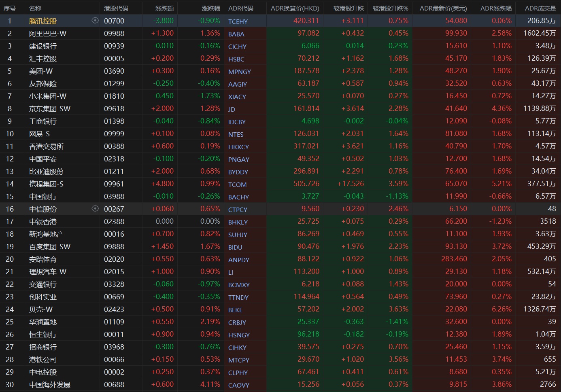Click the circle icon beside 中信股份
This screenshot has height=392, width=561.
pos(95,209)
